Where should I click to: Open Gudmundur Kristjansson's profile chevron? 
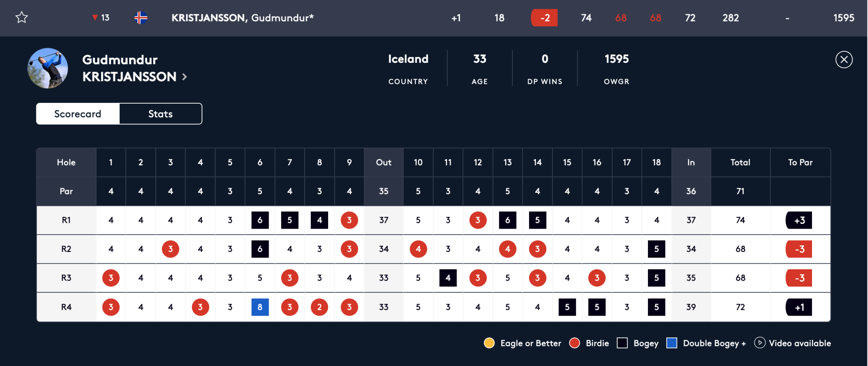(184, 77)
